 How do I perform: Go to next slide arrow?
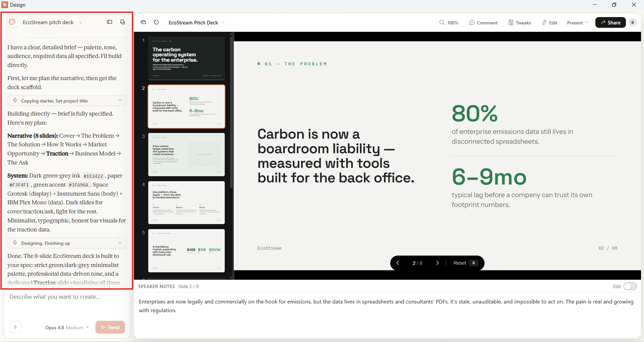(x=437, y=263)
